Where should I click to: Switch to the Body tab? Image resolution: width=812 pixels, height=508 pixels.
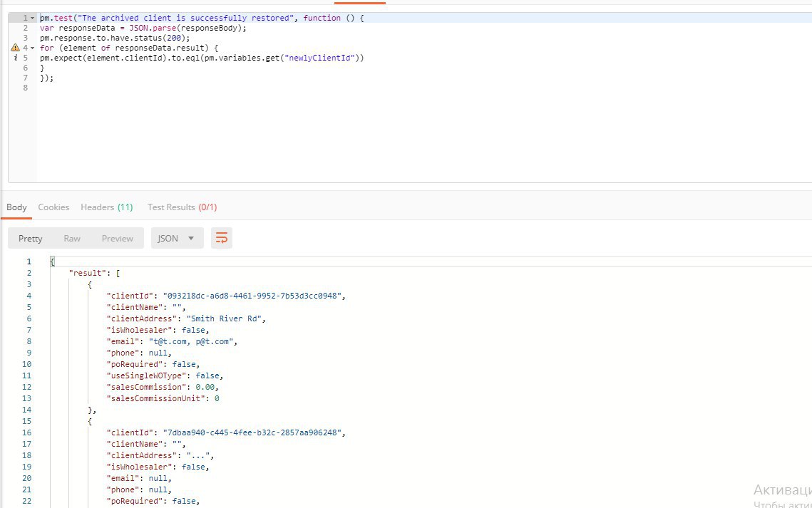point(16,207)
